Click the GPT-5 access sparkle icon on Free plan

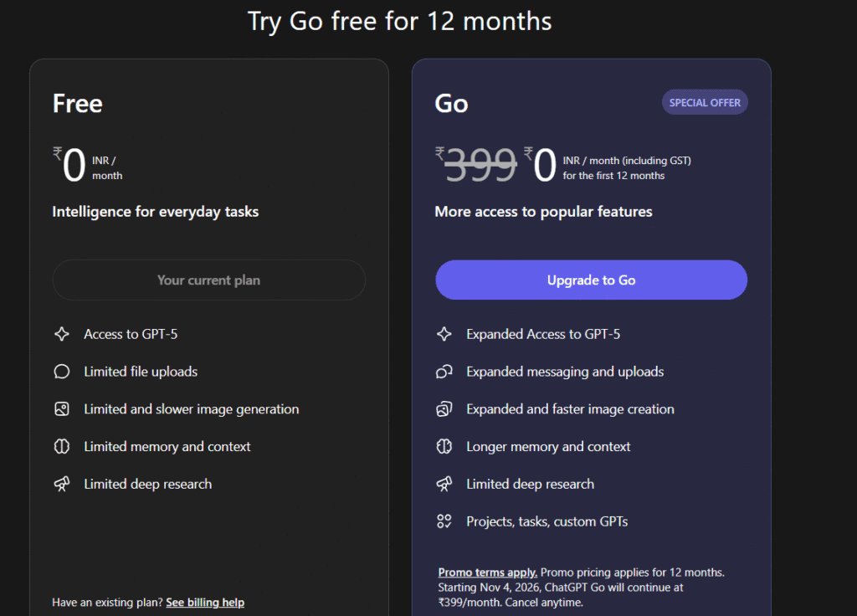[62, 333]
